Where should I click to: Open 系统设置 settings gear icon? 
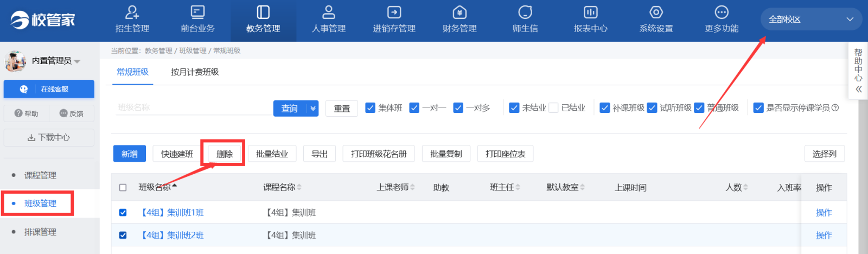(656, 12)
